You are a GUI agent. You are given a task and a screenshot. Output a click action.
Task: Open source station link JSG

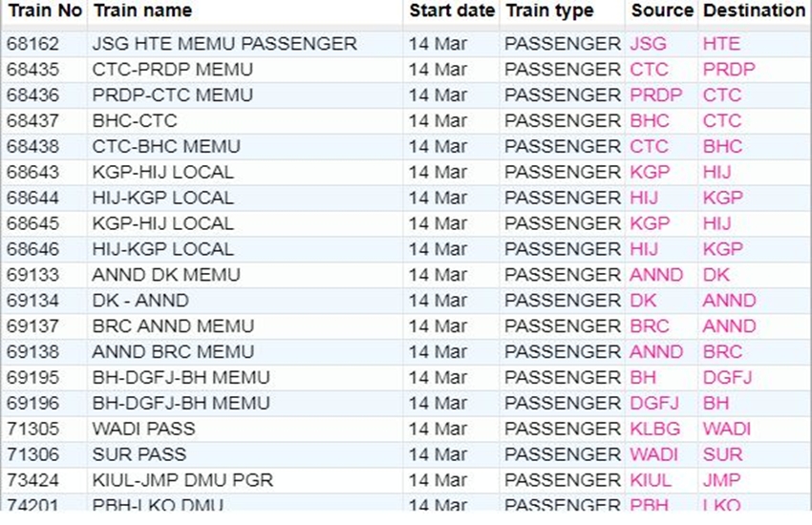649,44
